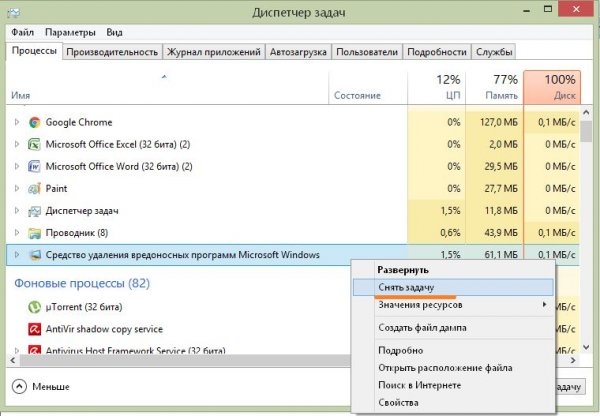
Task: Open the Автозагрузка tab
Action: coord(298,52)
